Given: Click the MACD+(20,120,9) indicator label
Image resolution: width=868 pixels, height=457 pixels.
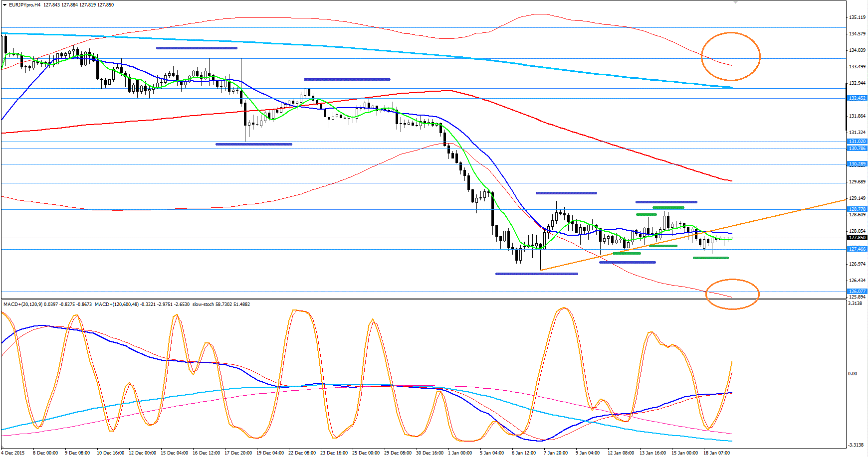Looking at the screenshot, I should pyautogui.click(x=22, y=305).
